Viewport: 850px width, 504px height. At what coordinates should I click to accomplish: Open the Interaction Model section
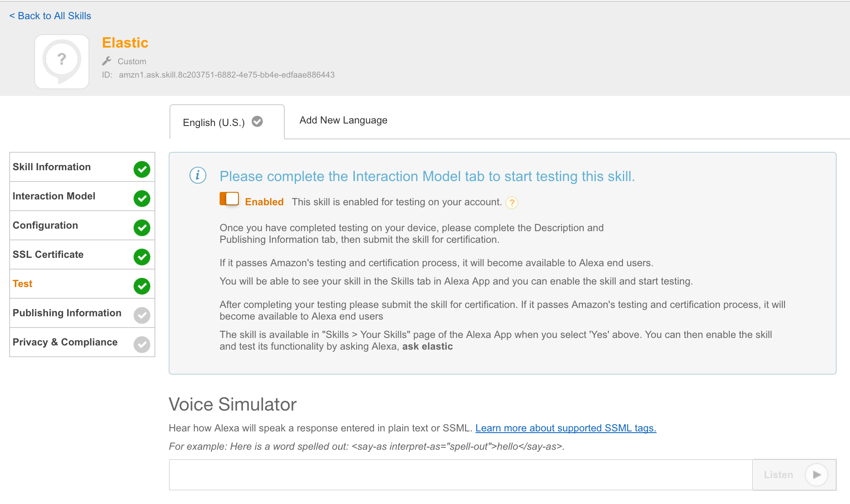pyautogui.click(x=54, y=196)
